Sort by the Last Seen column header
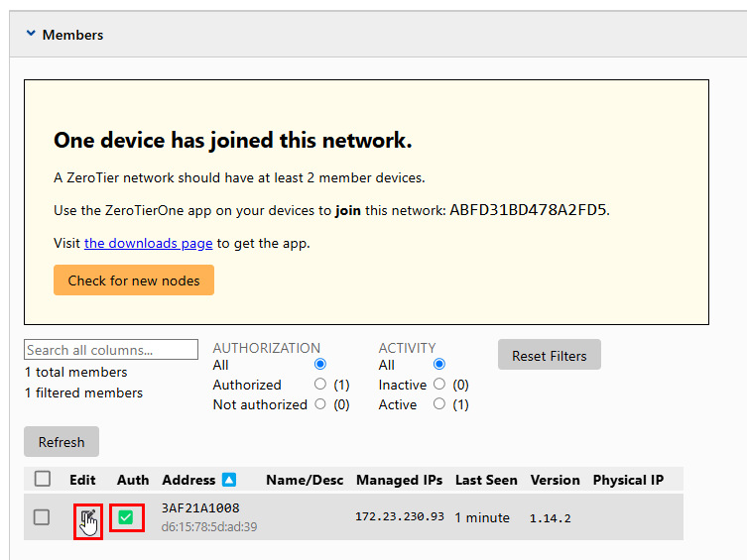Viewport: 747px width, 560px height. (486, 480)
